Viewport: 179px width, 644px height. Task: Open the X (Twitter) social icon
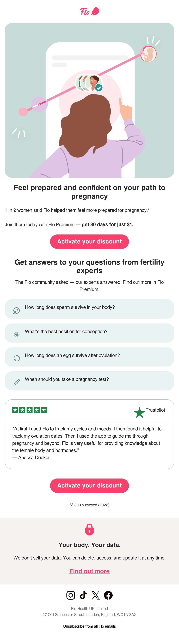click(96, 595)
